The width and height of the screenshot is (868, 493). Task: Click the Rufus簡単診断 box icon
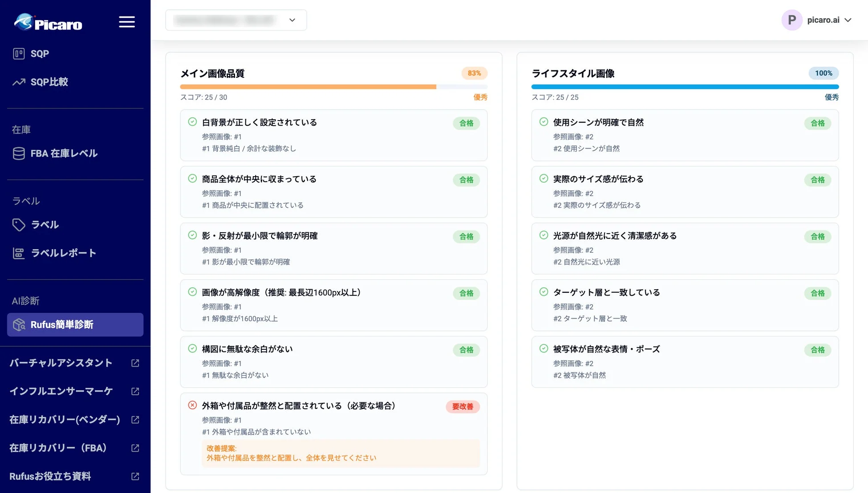19,325
